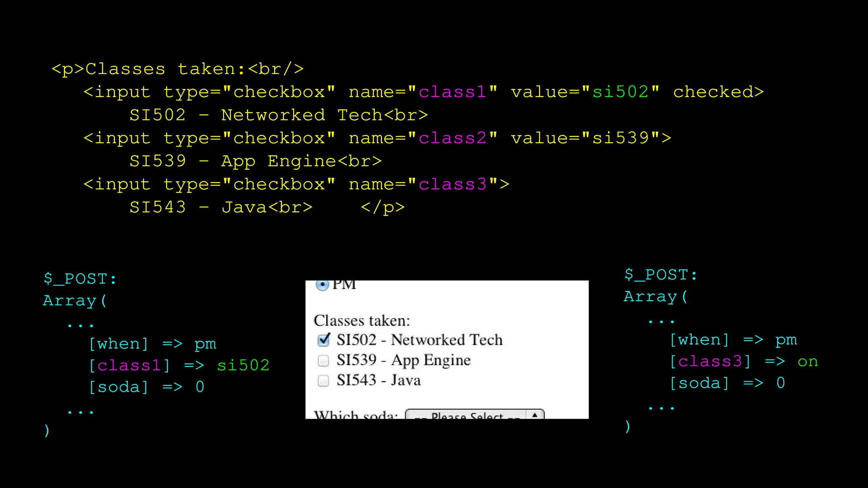868x488 pixels.
Task: Select the PM radio button
Action: pos(322,285)
